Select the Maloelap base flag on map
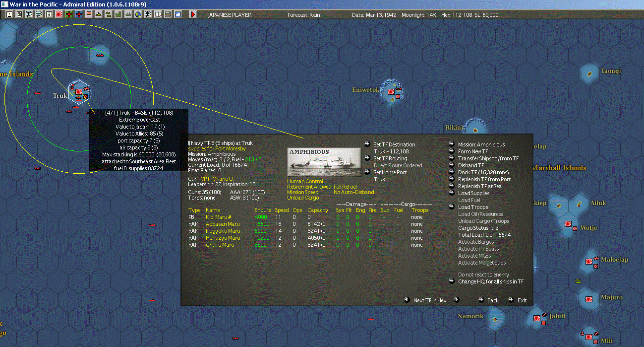The image size is (644, 347). coord(588,262)
